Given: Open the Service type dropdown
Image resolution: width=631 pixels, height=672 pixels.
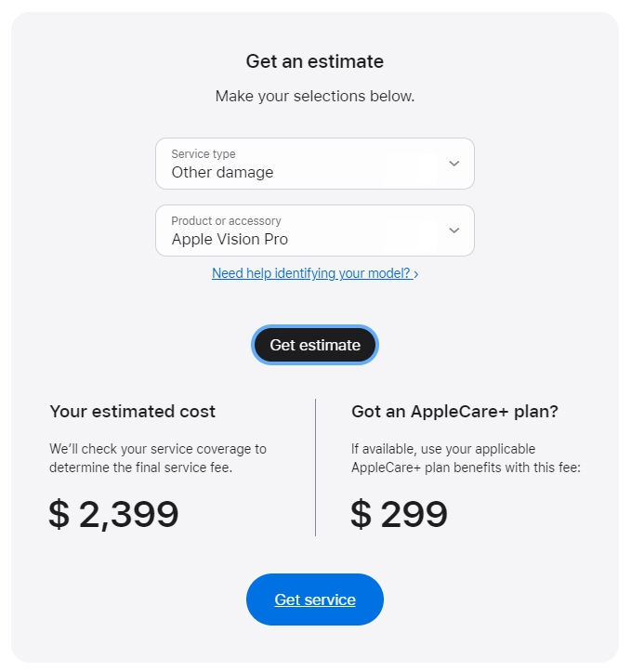Looking at the screenshot, I should point(314,164).
